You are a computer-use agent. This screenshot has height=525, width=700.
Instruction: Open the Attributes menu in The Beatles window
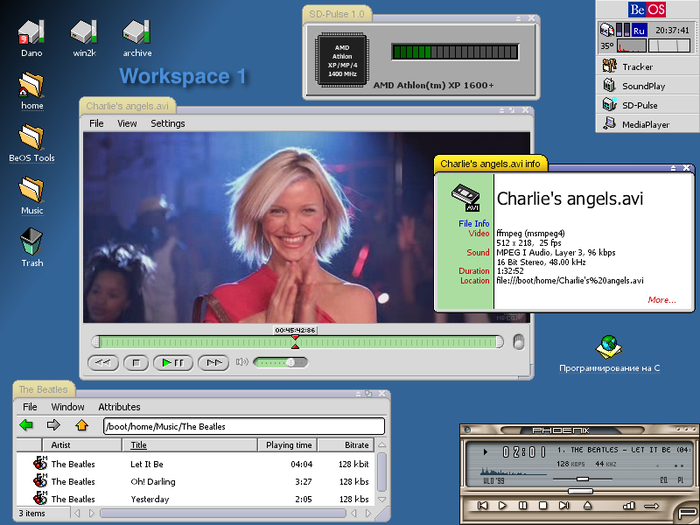coord(119,407)
